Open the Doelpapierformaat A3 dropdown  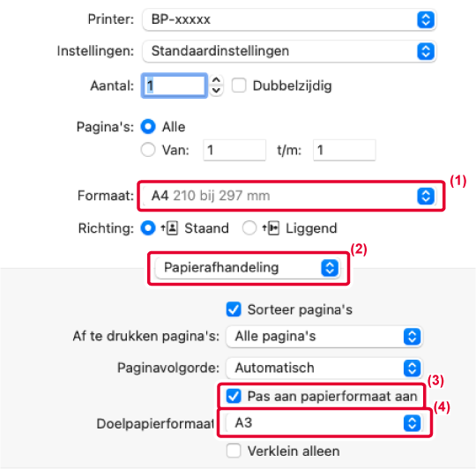click(x=324, y=423)
